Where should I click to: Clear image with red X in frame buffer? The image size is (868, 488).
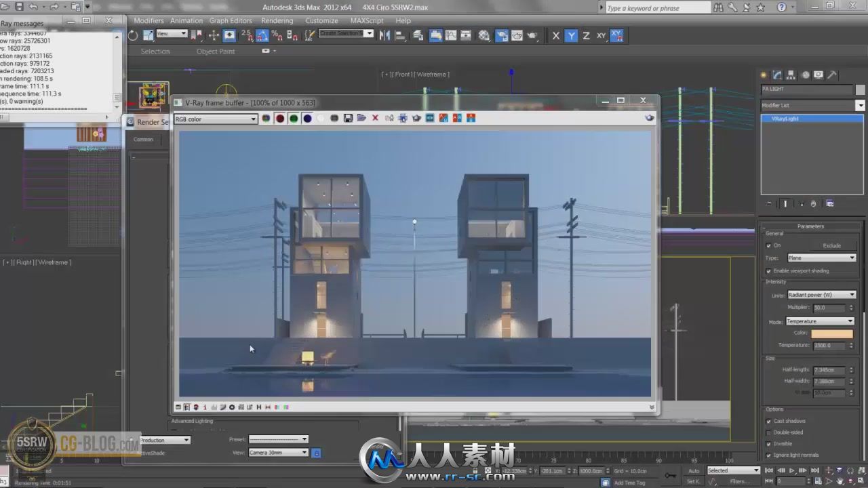tap(375, 119)
